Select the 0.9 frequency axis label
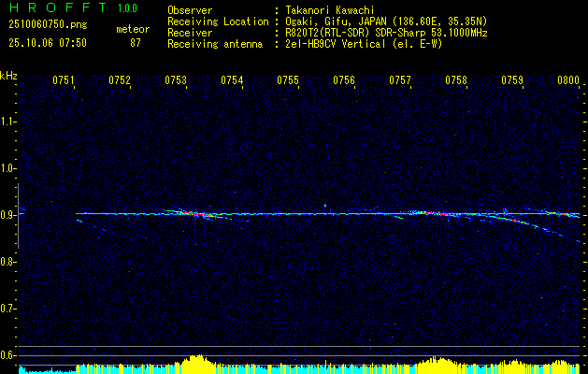 pos(8,214)
